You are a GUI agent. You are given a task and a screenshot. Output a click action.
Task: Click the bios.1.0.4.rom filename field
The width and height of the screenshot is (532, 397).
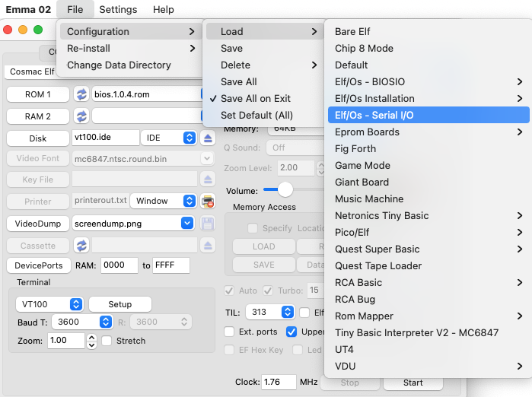(x=147, y=94)
